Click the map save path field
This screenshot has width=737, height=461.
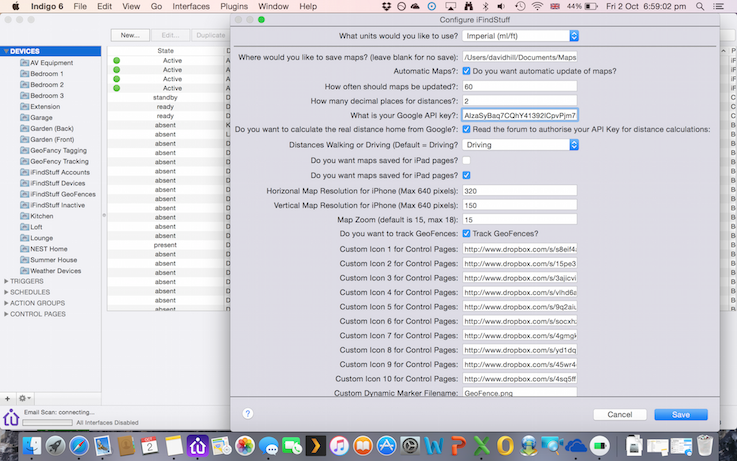[519, 57]
